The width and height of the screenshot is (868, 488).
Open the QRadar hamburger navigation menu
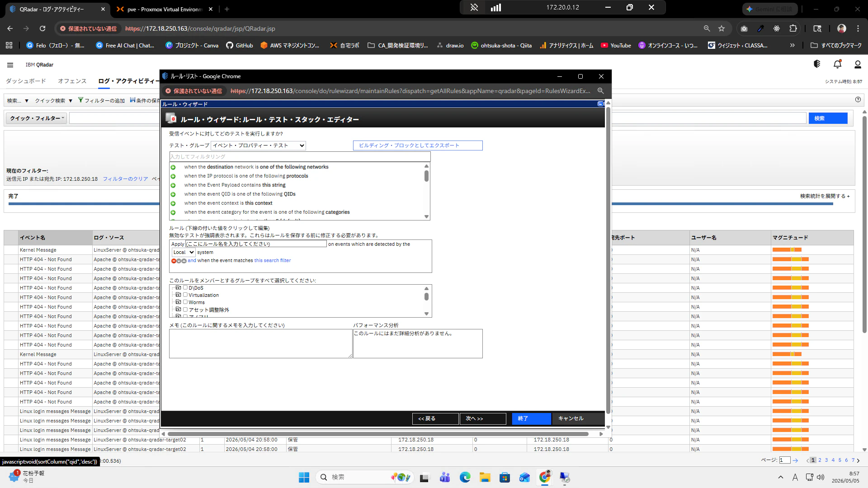click(x=10, y=65)
